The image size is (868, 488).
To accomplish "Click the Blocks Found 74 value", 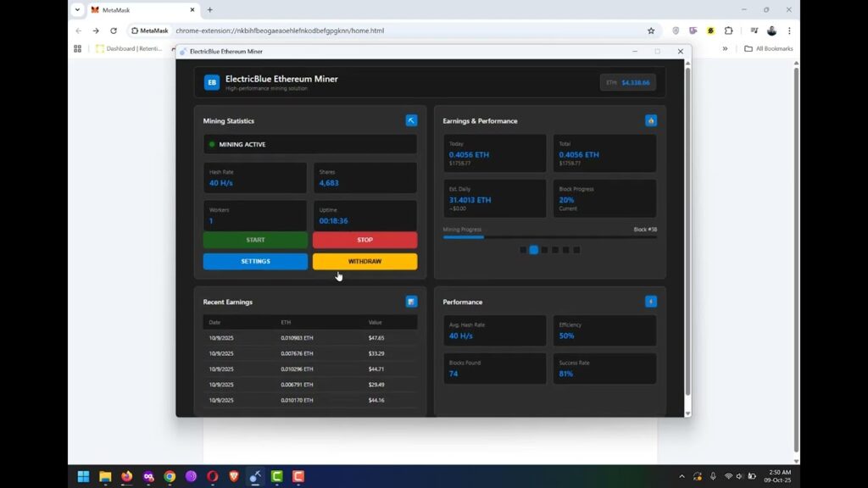I will 453,374.
